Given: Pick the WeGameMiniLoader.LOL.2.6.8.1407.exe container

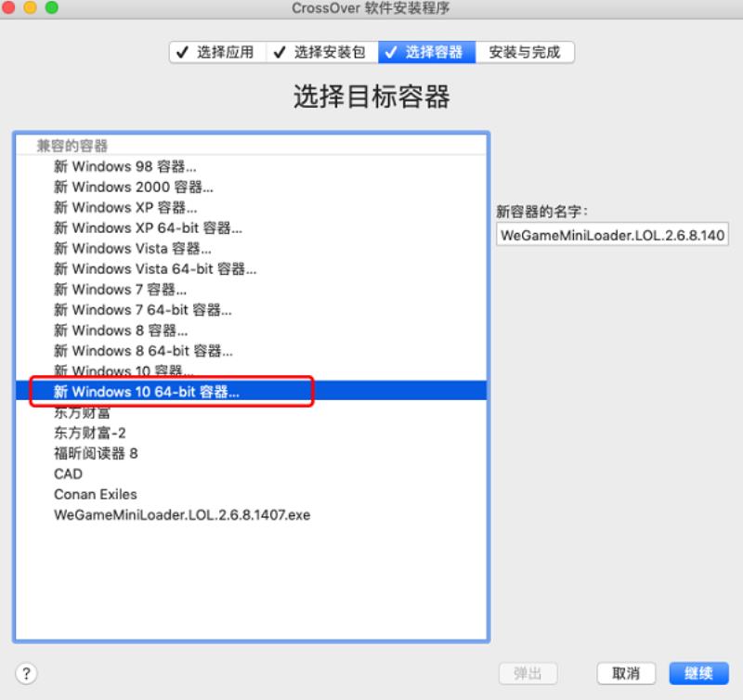Looking at the screenshot, I should [251, 515].
